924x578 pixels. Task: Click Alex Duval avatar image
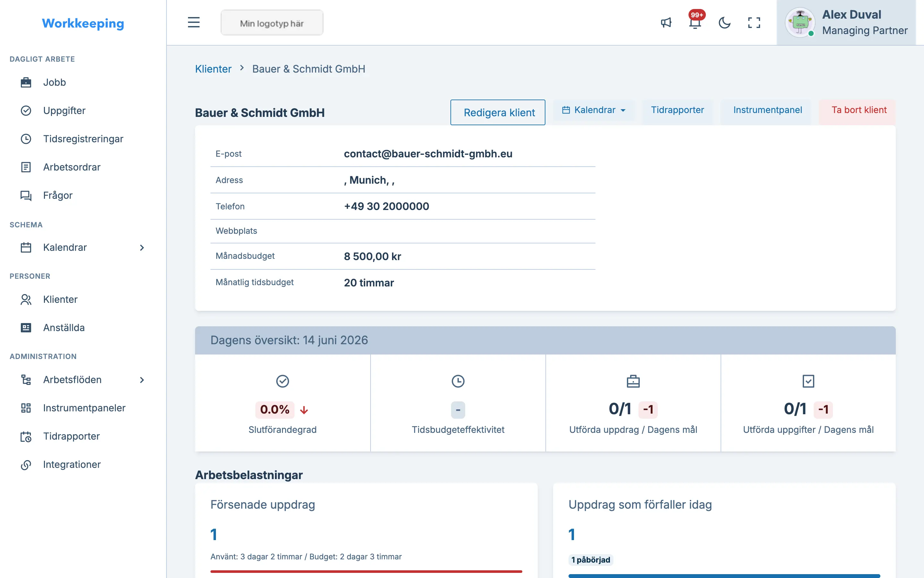800,22
